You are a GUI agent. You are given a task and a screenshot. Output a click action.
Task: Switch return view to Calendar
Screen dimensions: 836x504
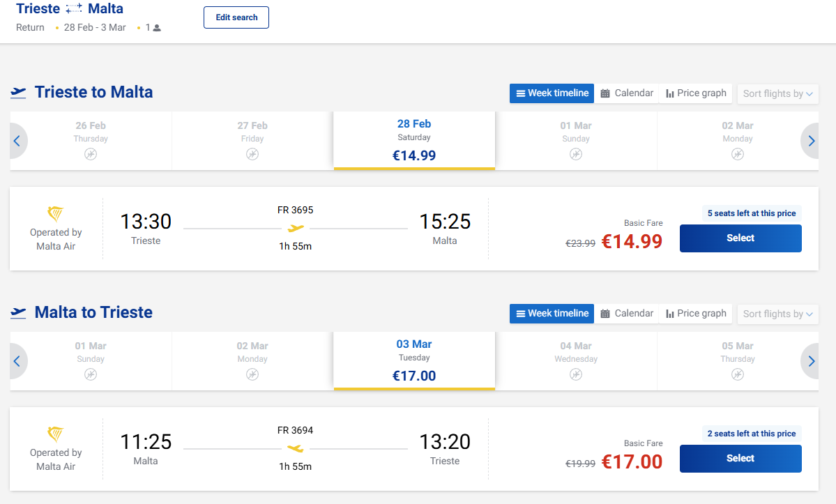pos(627,314)
